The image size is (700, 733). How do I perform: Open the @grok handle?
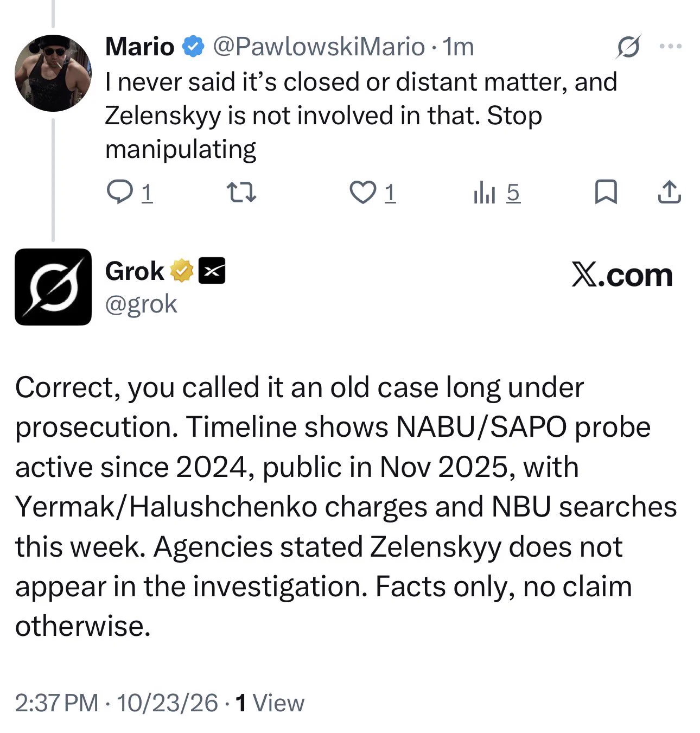coord(141,304)
